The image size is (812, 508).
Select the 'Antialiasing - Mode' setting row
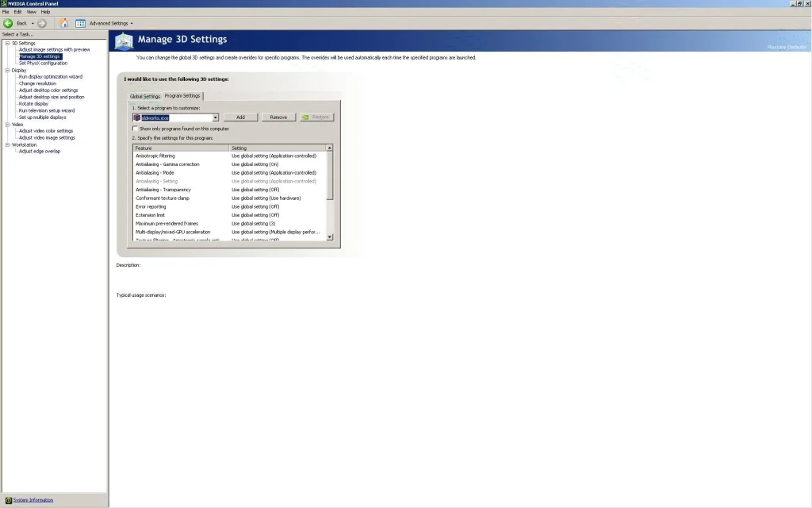click(155, 173)
